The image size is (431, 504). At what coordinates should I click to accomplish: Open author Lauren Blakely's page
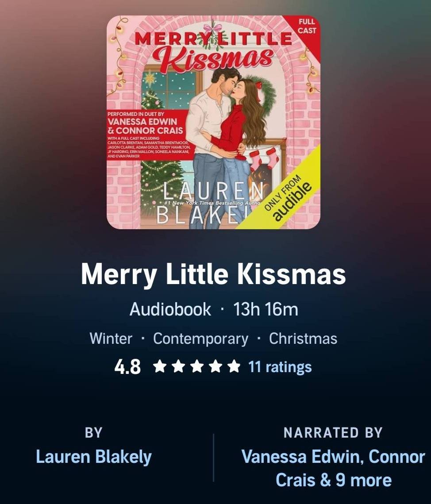point(93,457)
